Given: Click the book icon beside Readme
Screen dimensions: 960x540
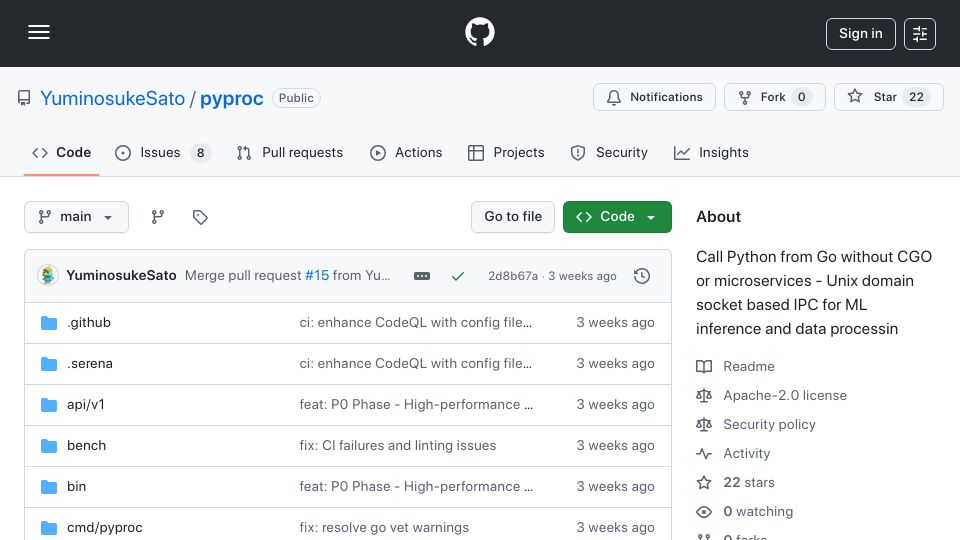Looking at the screenshot, I should 704,366.
